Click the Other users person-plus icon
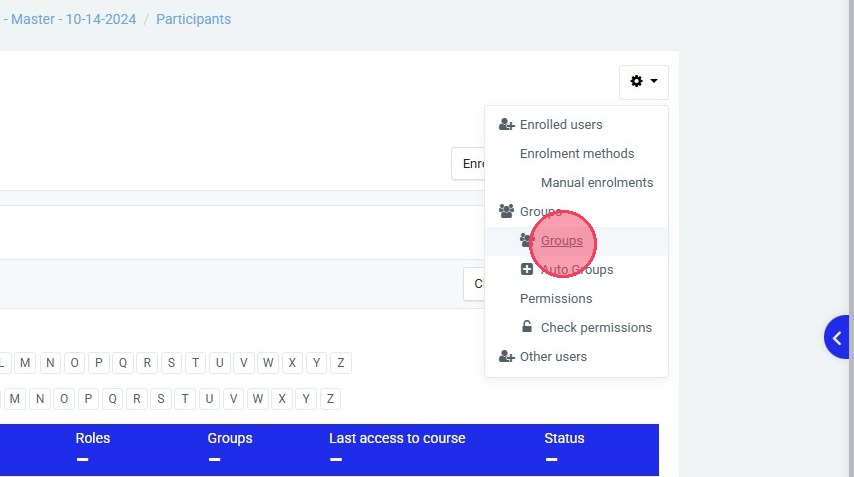 (507, 357)
